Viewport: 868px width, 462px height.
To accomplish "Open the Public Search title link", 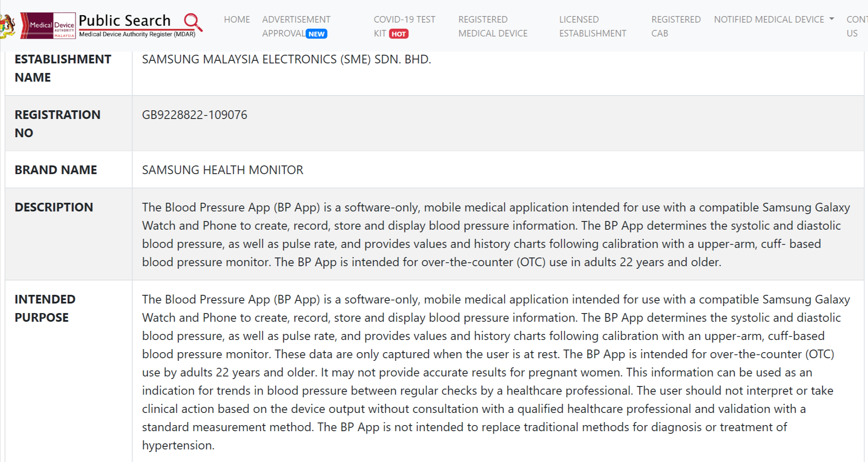I will 124,20.
